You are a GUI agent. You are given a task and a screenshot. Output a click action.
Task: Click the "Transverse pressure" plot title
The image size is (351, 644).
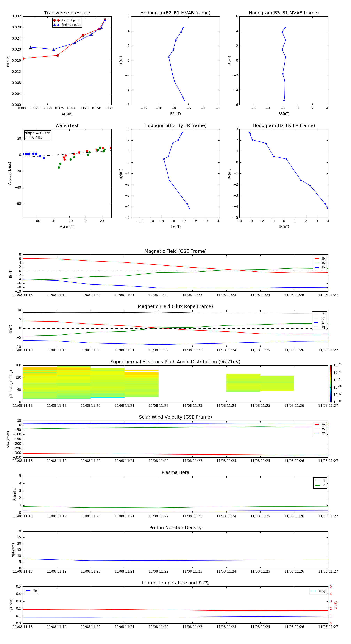(67, 13)
